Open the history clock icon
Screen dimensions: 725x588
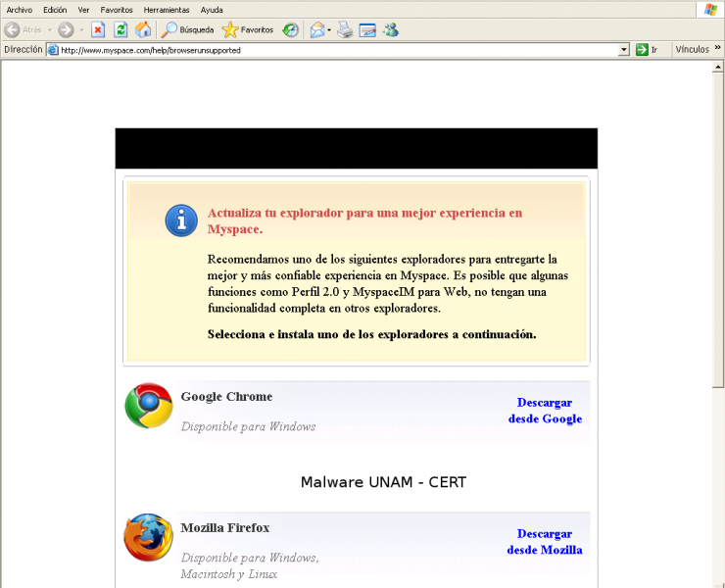pyautogui.click(x=290, y=30)
